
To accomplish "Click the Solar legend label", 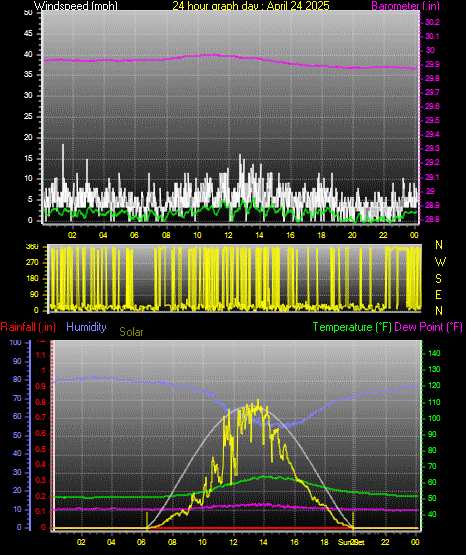I will pos(131,332).
